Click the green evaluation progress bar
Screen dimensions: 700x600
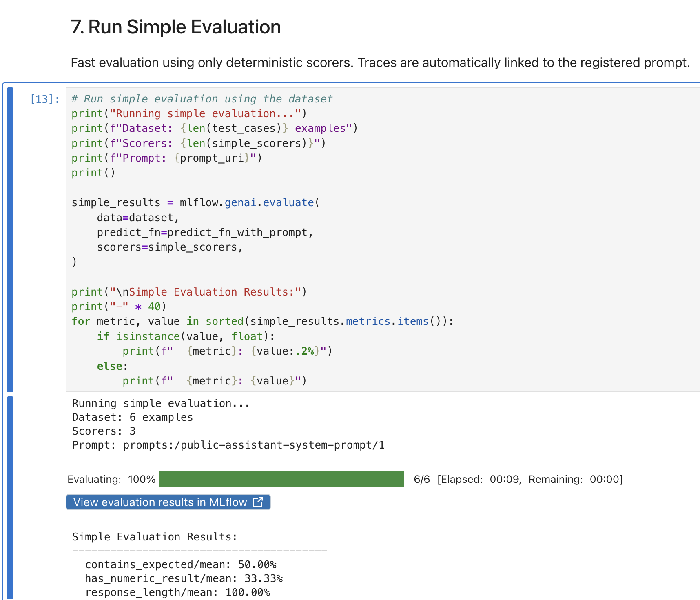[281, 479]
